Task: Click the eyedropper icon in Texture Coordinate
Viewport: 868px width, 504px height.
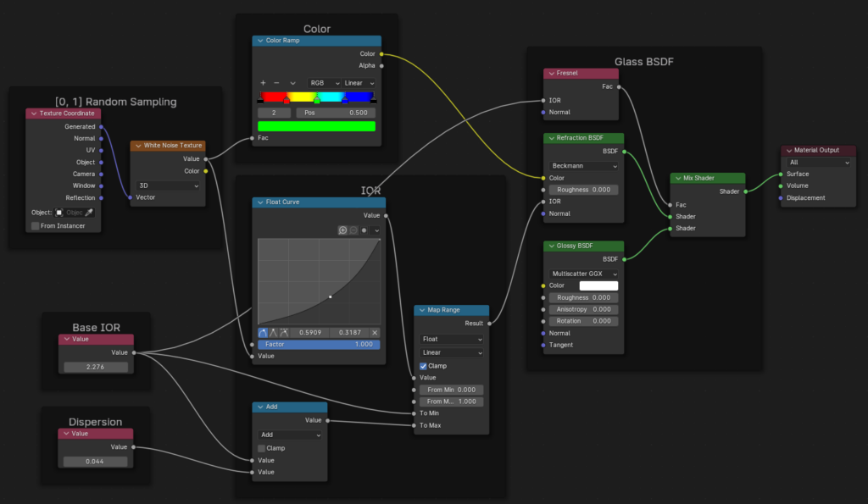Action: [x=89, y=213]
